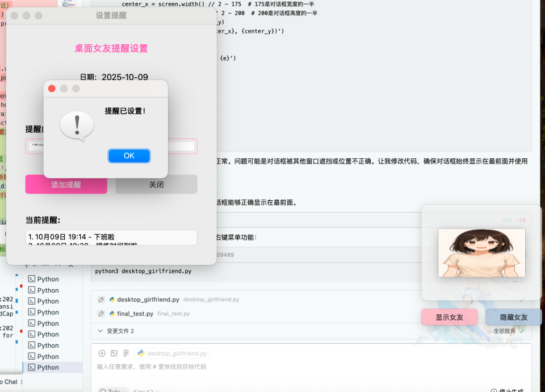Click the python3 desktop_girlfriend.py command text
Viewport: 545px width, 392px height.
click(143, 271)
